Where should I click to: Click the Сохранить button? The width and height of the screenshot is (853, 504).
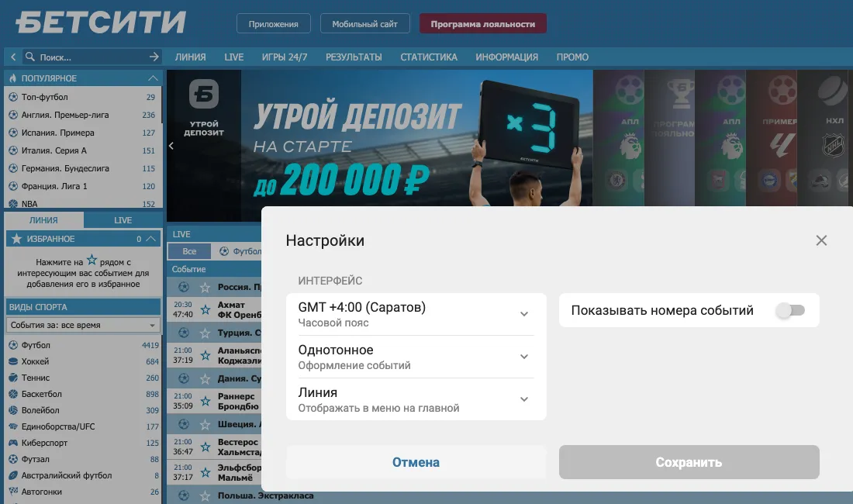689,462
